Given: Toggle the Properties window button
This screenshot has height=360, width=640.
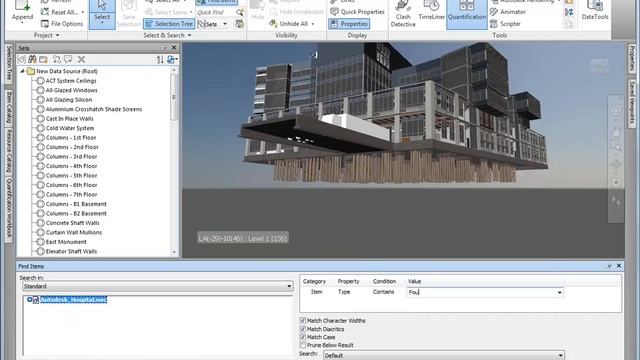Looking at the screenshot, I should click(349, 24).
